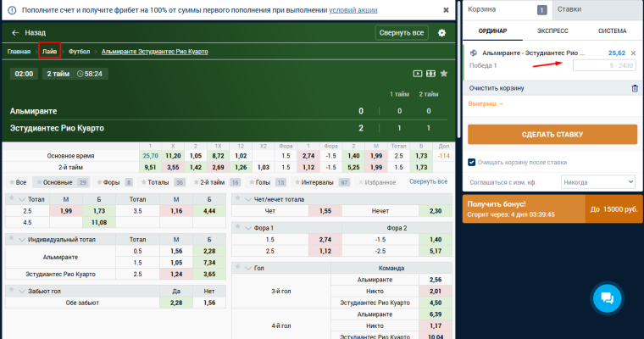The height and width of the screenshot is (339, 644).
Task: Open the settings gear icon
Action: click(442, 33)
